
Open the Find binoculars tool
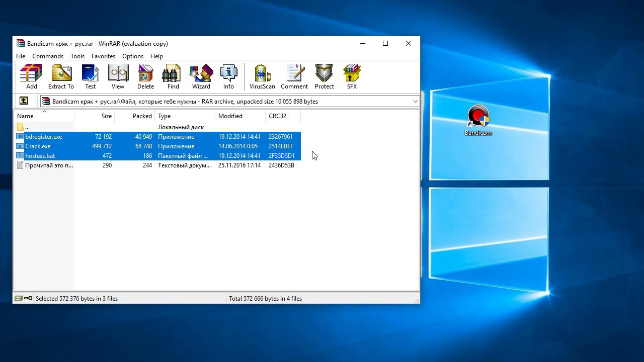pos(173,77)
